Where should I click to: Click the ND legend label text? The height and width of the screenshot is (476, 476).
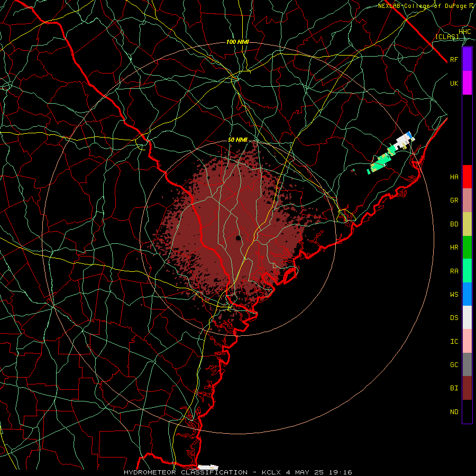(x=454, y=412)
